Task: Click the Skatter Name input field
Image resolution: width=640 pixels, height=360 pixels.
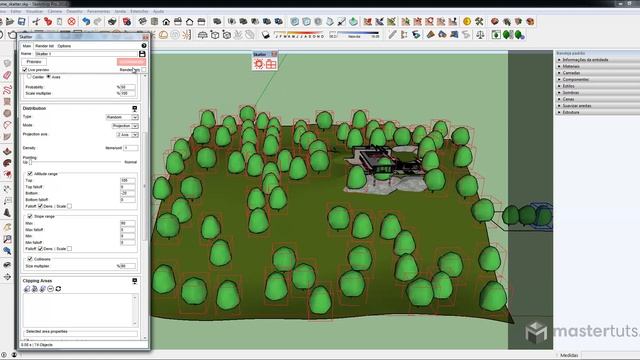Action: click(x=87, y=53)
